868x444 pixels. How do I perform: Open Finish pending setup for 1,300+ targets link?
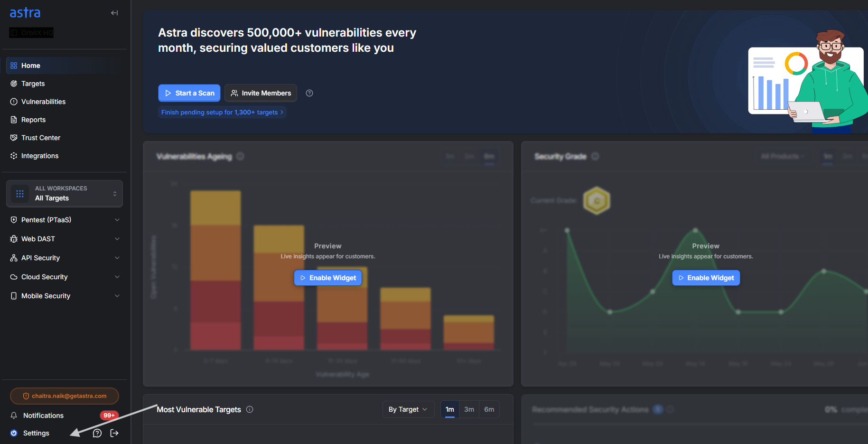point(222,113)
